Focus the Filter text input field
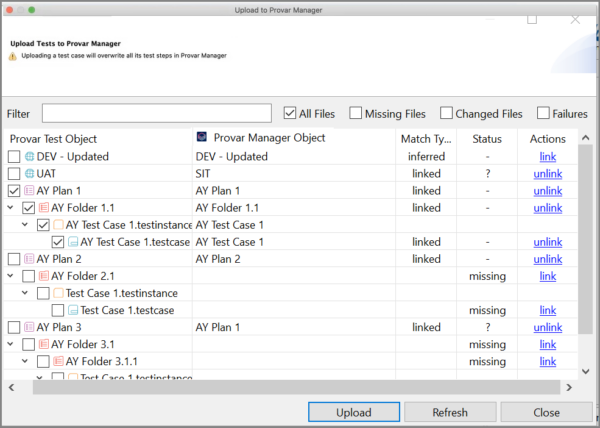The height and width of the screenshot is (428, 600). point(156,113)
